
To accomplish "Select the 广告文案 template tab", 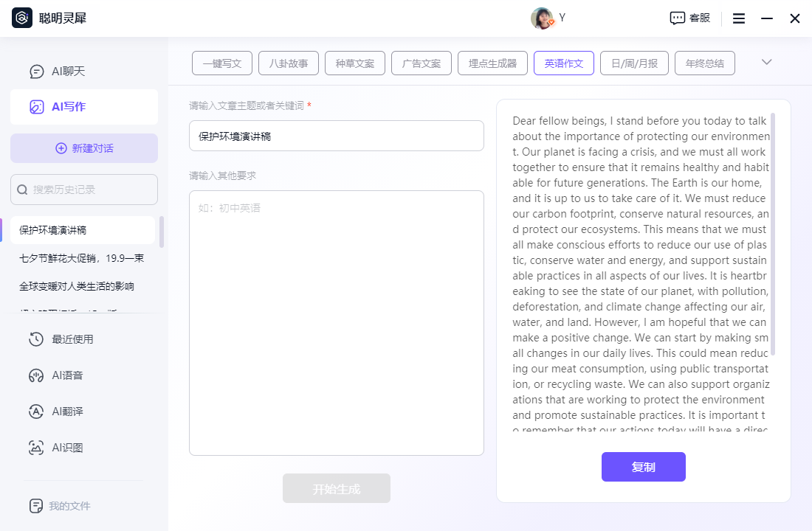I will pyautogui.click(x=422, y=63).
